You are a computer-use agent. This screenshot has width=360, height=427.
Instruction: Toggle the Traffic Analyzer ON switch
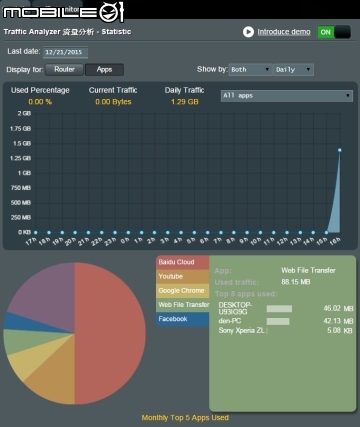click(334, 32)
